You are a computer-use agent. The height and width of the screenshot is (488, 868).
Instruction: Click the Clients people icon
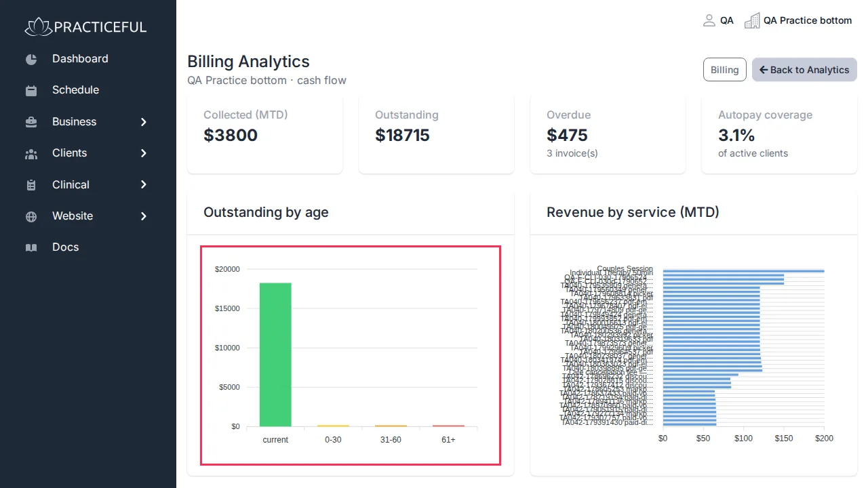(x=31, y=153)
